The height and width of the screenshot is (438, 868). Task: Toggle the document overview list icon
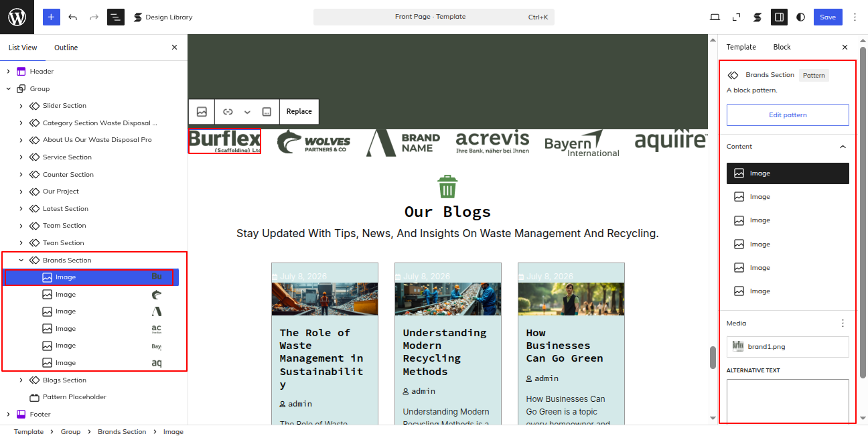pos(116,17)
